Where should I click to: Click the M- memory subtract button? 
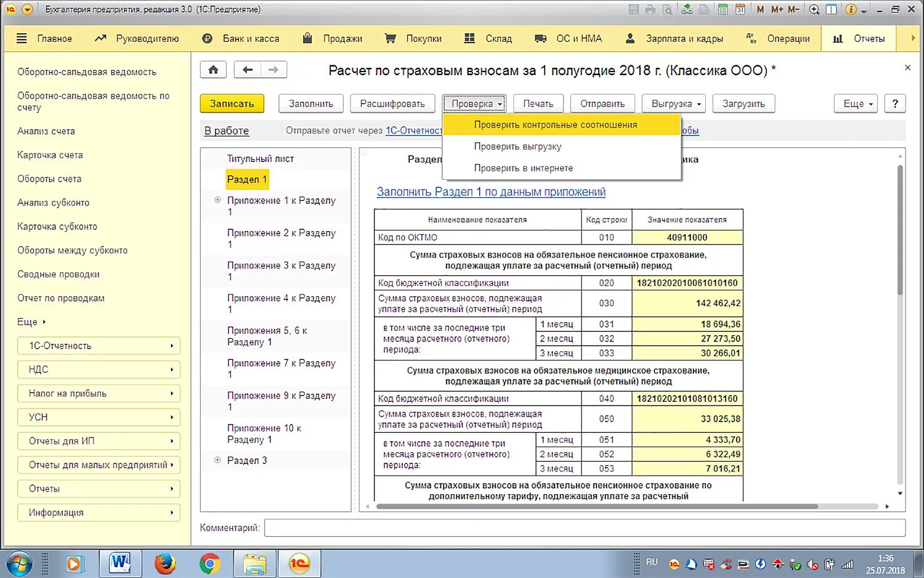click(793, 10)
